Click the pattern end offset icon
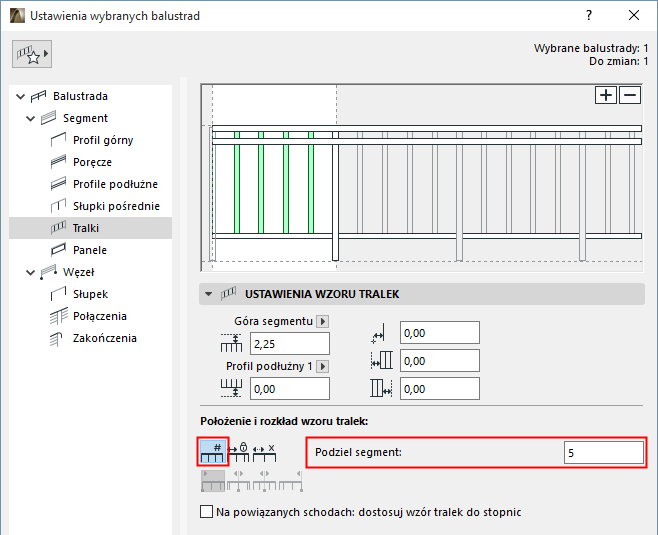Image resolution: width=658 pixels, height=535 pixels. (x=381, y=388)
